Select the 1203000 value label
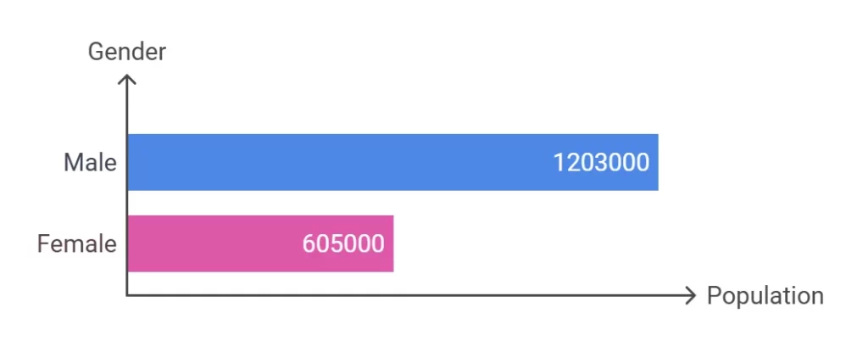Viewport: 868px width, 341px height. tap(601, 163)
